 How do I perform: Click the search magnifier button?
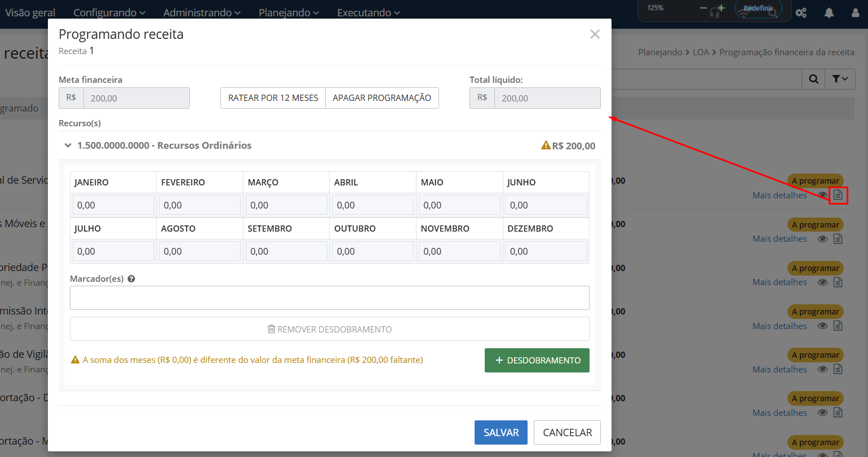click(813, 79)
